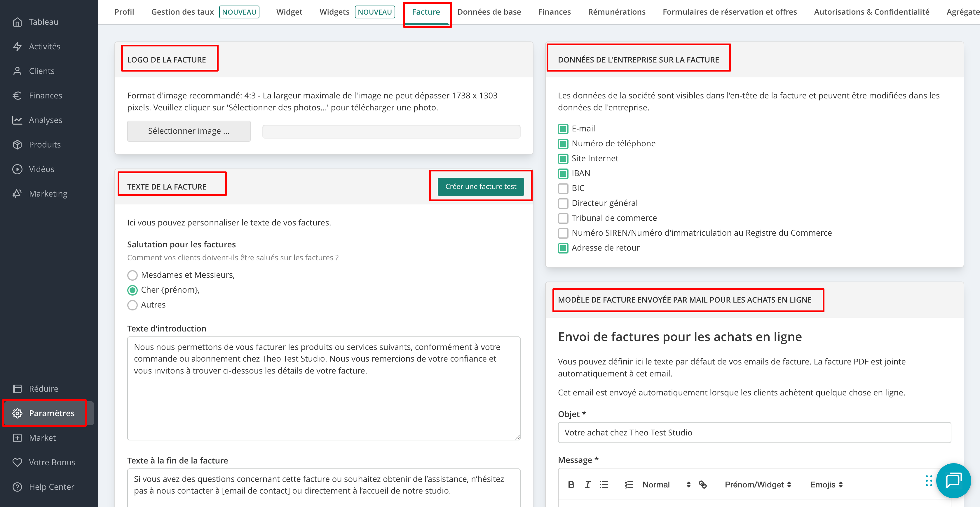Enable the Numéro SIREN checkbox

(563, 233)
